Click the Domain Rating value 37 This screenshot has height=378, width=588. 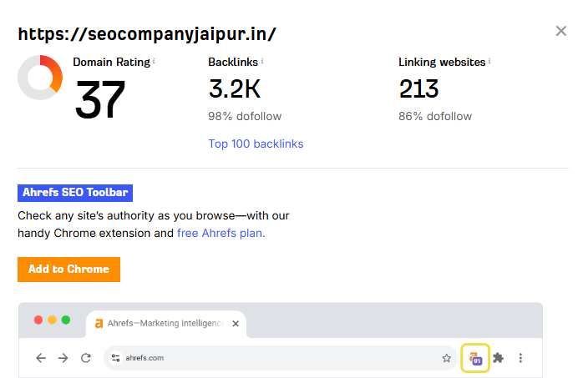point(99,99)
